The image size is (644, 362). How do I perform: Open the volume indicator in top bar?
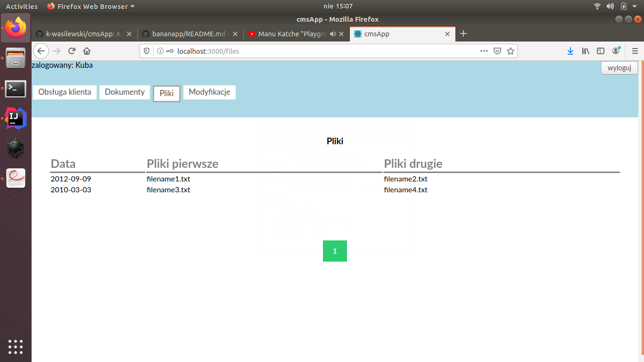tap(610, 6)
